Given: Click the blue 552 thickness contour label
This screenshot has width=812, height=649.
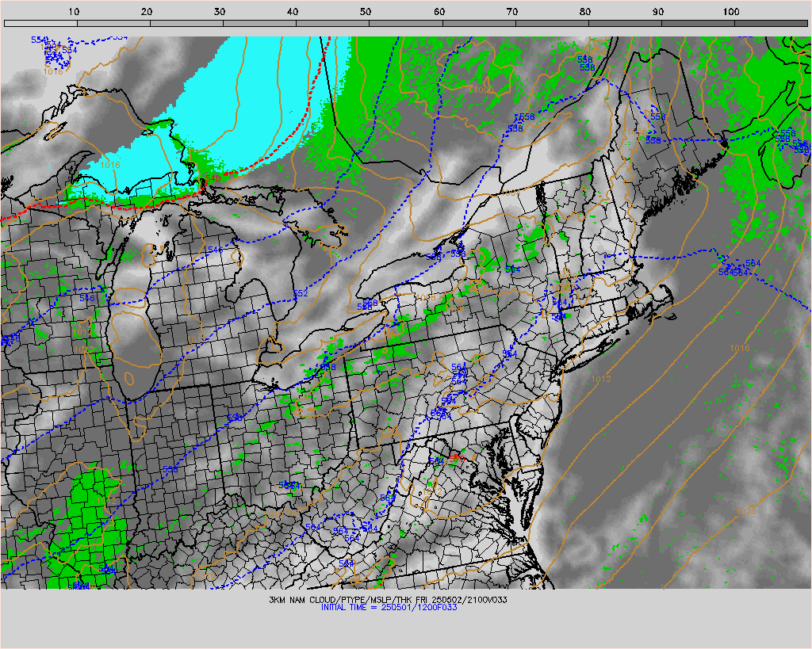Looking at the screenshot, I should click(301, 293).
